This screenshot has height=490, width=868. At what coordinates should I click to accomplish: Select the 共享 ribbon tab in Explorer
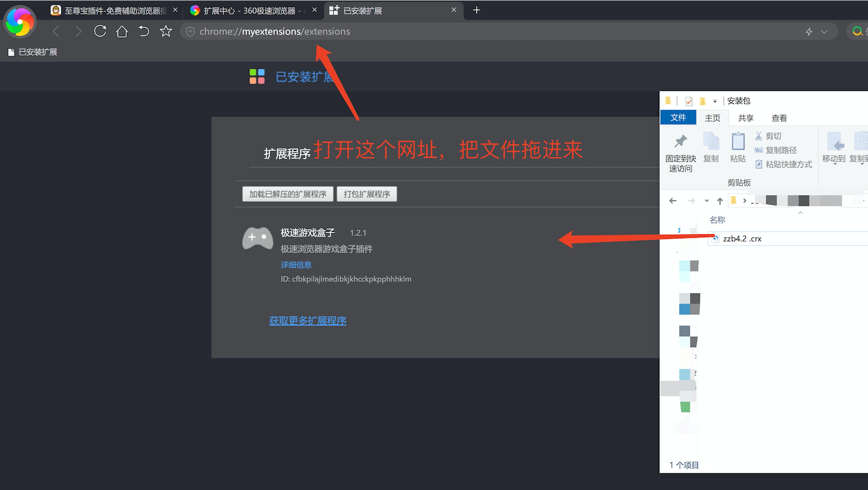(x=746, y=118)
